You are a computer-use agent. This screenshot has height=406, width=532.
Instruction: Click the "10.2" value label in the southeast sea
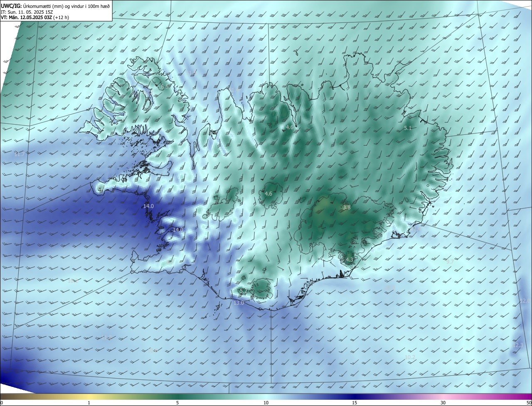tap(410, 357)
